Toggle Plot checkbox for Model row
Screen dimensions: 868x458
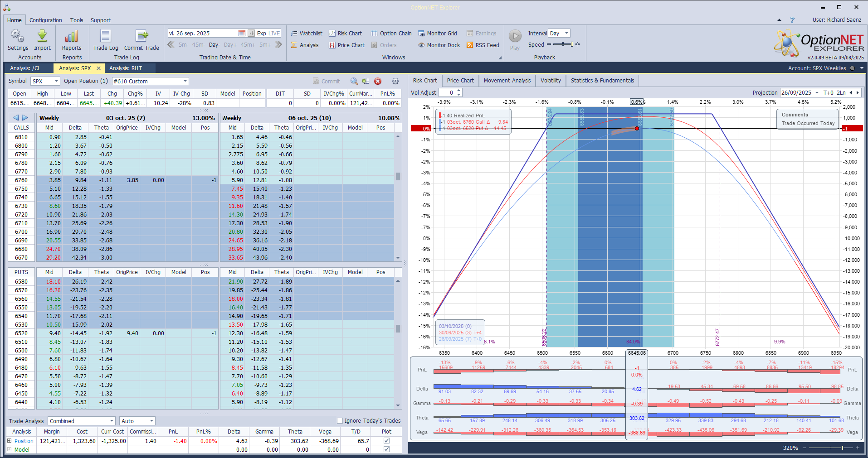coord(386,449)
